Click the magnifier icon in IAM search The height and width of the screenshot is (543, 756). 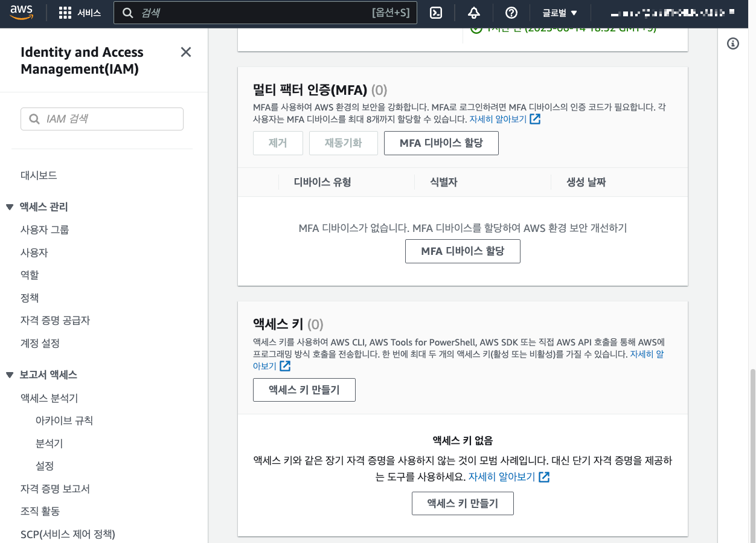[33, 119]
